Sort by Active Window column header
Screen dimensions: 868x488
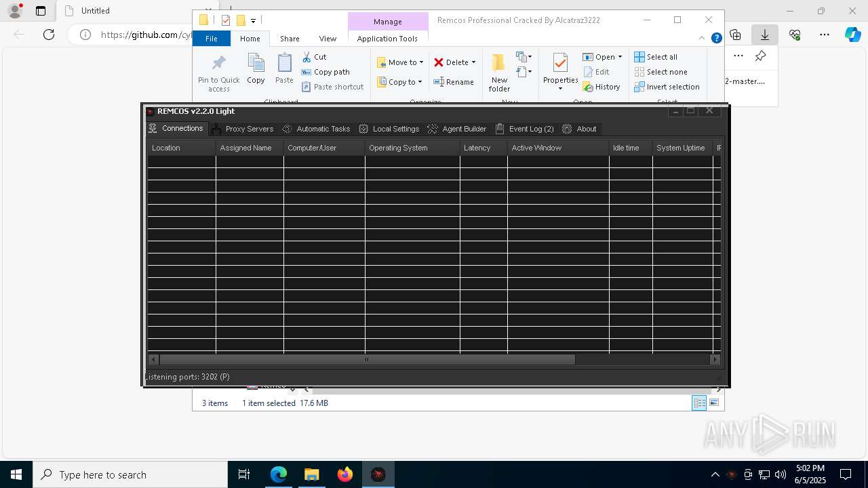point(558,148)
